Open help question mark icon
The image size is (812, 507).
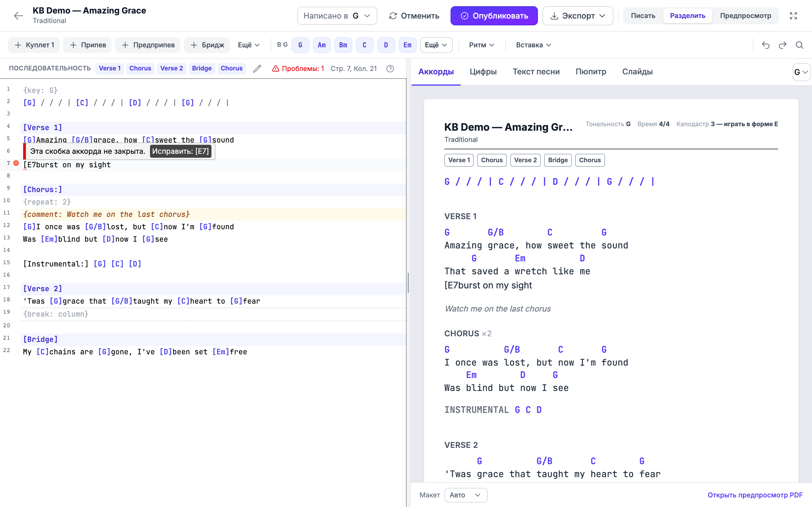390,68
